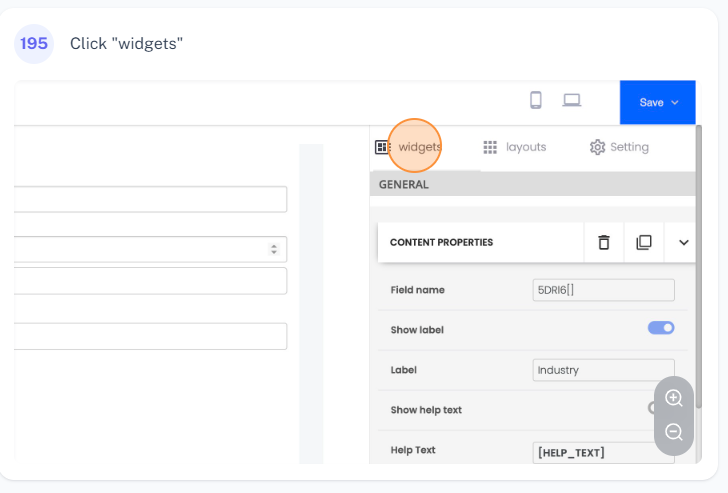Image resolution: width=728 pixels, height=493 pixels.
Task: Delete the field using trash icon
Action: click(x=603, y=242)
